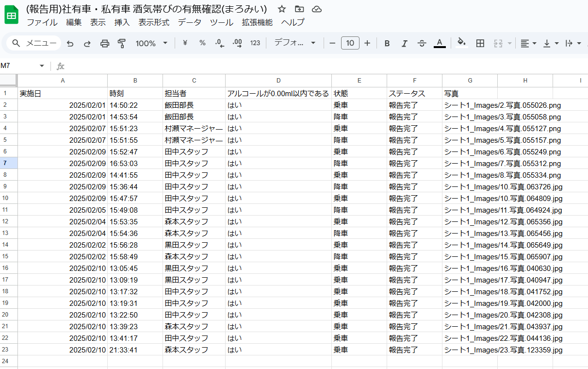The image size is (588, 369).
Task: Decrease decimal places
Action: 219,43
